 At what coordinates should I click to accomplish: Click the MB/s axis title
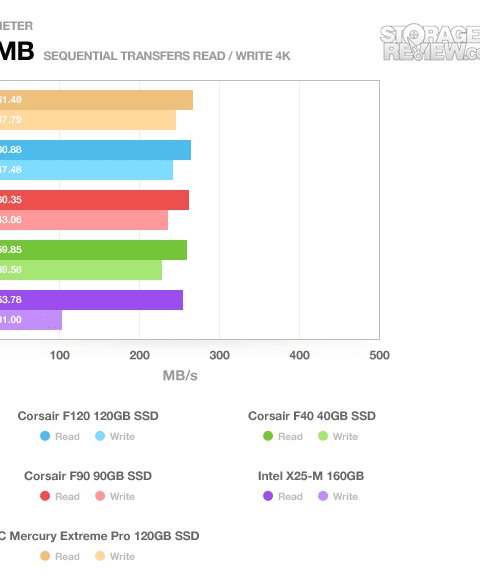pyautogui.click(x=180, y=376)
